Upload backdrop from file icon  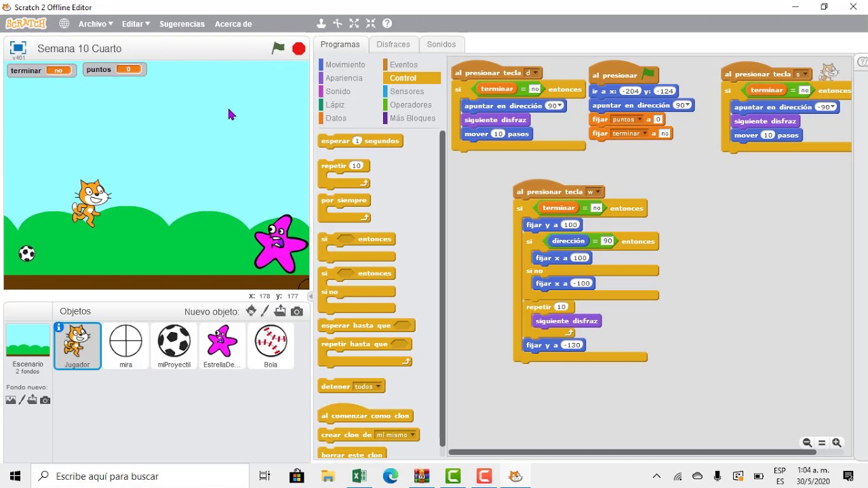click(x=32, y=400)
